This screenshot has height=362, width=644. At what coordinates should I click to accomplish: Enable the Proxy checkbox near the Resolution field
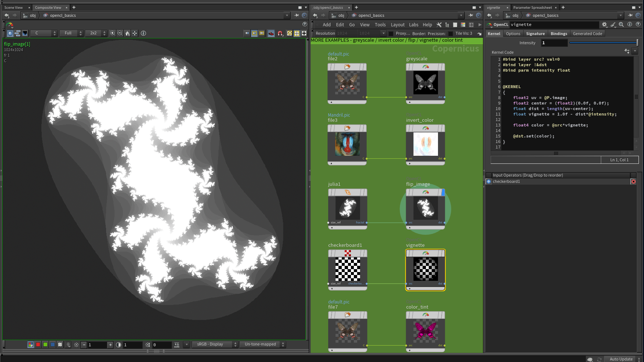point(391,33)
